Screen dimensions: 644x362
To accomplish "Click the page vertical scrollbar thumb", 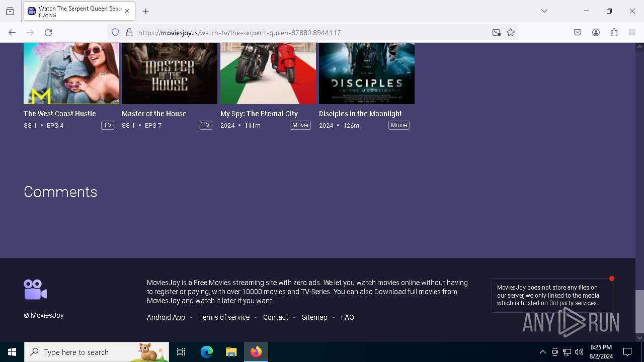I will (639, 311).
